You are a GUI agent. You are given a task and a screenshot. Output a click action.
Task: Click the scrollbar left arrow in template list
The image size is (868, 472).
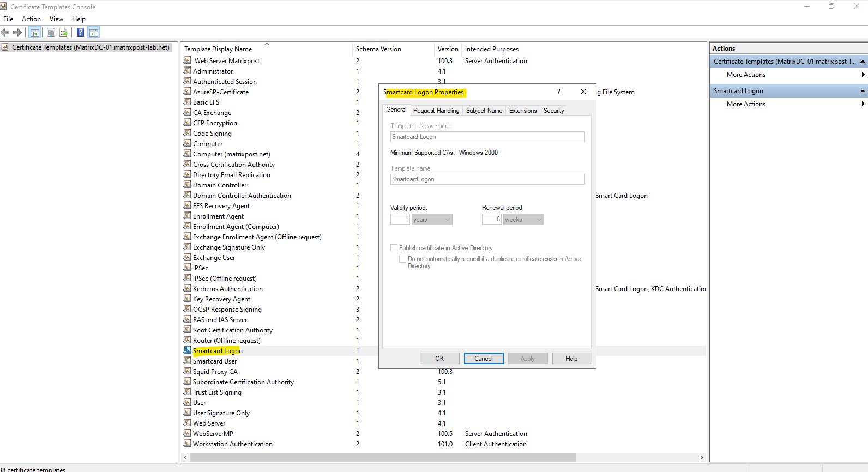[185, 457]
